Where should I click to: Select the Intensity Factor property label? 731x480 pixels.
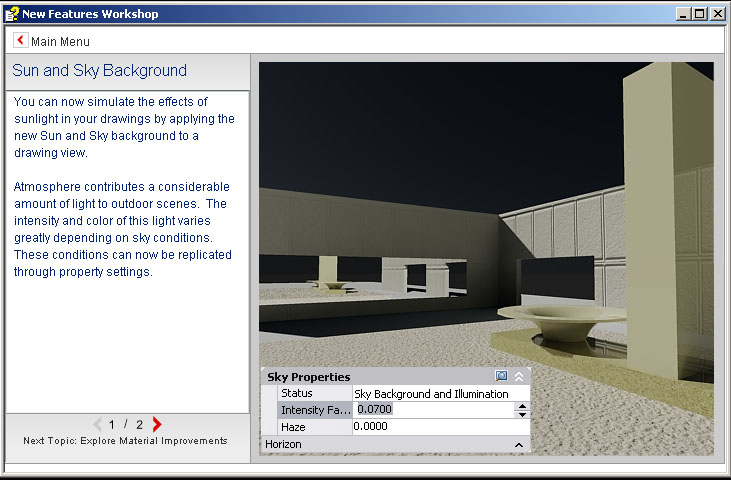[x=315, y=410]
